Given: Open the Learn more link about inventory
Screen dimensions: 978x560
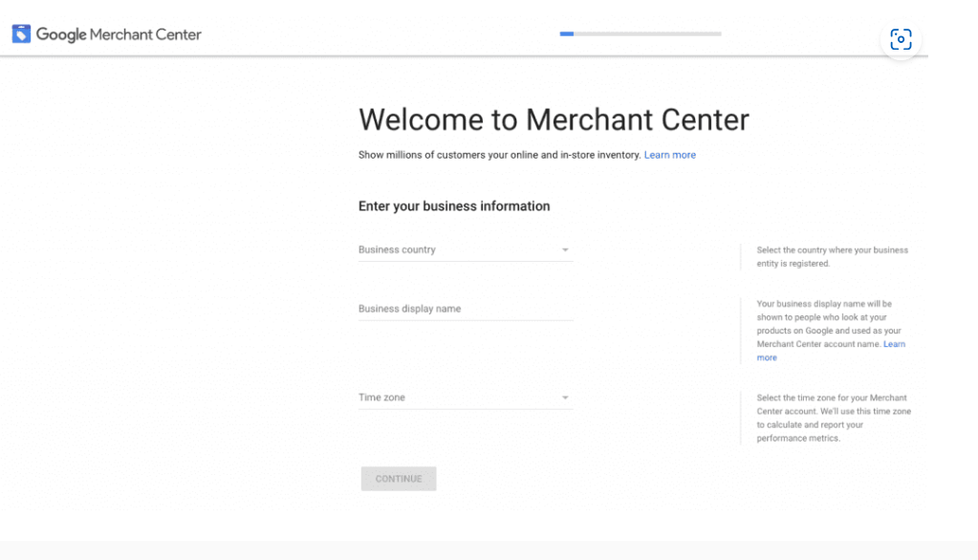Looking at the screenshot, I should (x=669, y=154).
